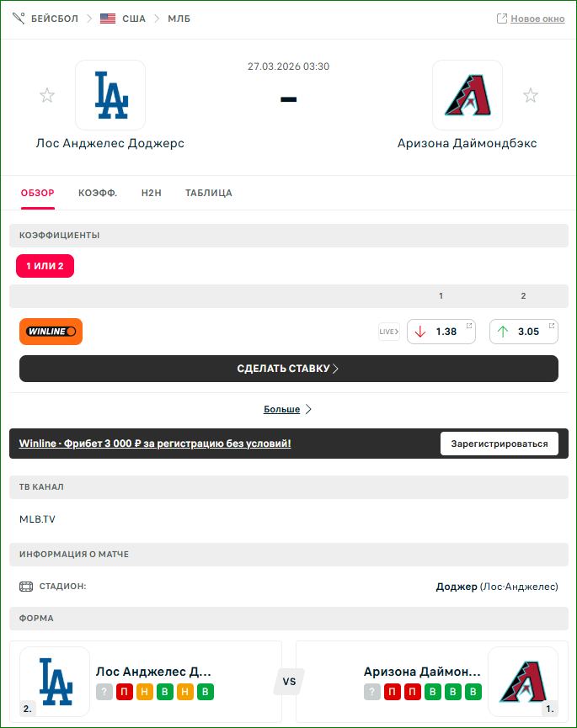The width and height of the screenshot is (577, 728).
Task: Favorite Los Angeles Dodgers with star icon
Action: click(x=47, y=95)
